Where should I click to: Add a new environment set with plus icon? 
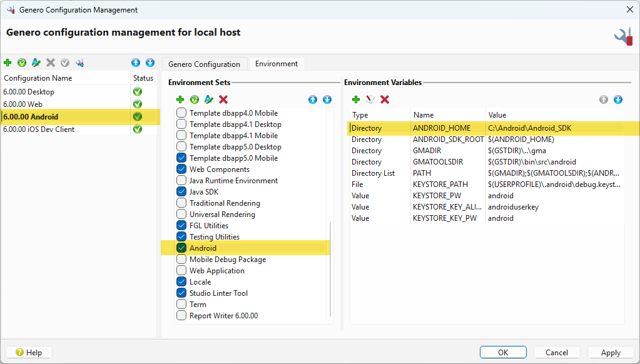tap(180, 99)
